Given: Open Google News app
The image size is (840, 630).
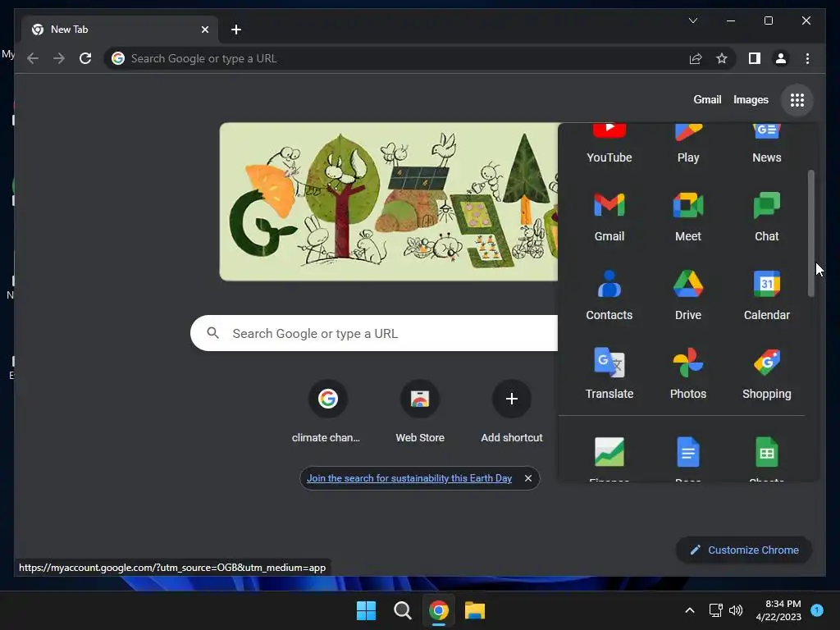Looking at the screenshot, I should [x=767, y=144].
